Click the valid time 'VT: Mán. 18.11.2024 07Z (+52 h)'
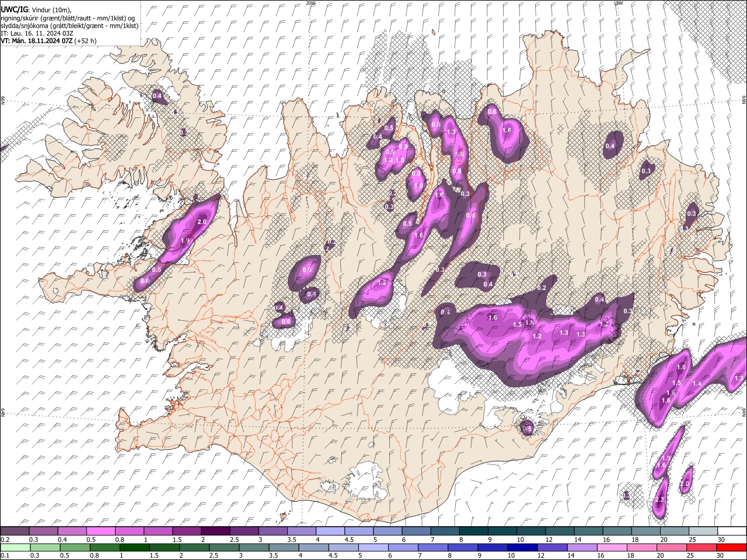 click(x=48, y=41)
